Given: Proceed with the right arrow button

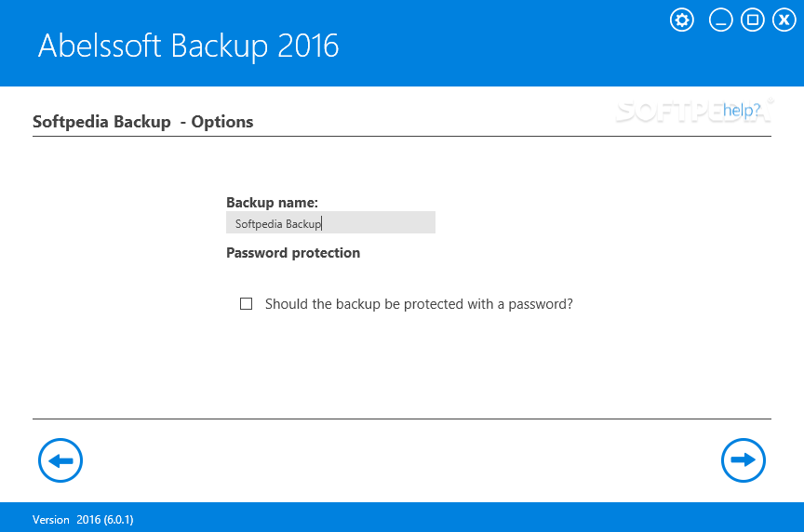Looking at the screenshot, I should 743,460.
